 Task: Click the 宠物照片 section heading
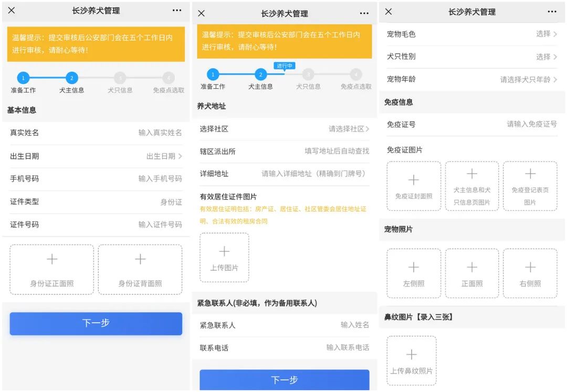398,229
